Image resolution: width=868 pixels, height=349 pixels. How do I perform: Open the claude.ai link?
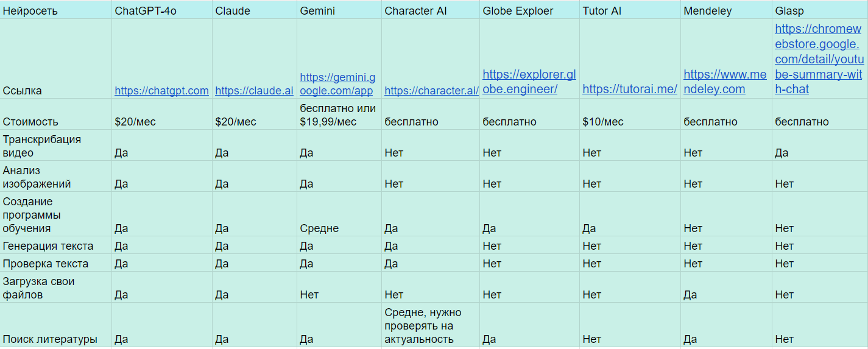pos(254,90)
